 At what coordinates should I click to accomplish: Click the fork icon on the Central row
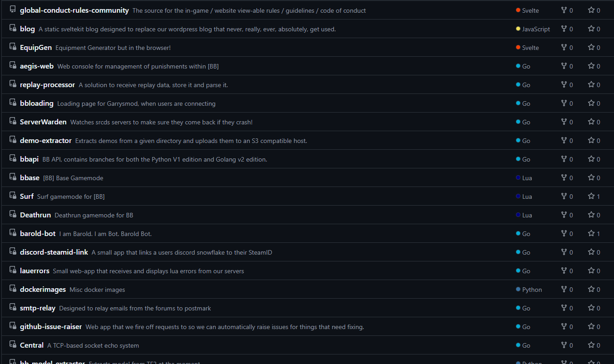564,345
